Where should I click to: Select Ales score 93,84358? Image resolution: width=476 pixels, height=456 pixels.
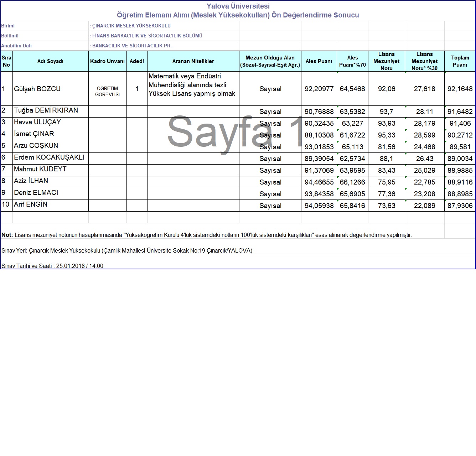tap(319, 194)
